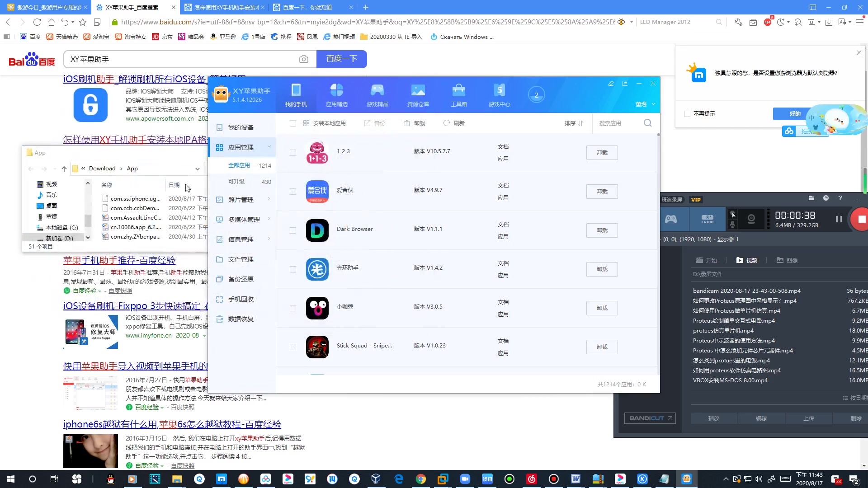The image size is (868, 488).
Task: Click 安装本地应用 install local app
Action: 324,123
